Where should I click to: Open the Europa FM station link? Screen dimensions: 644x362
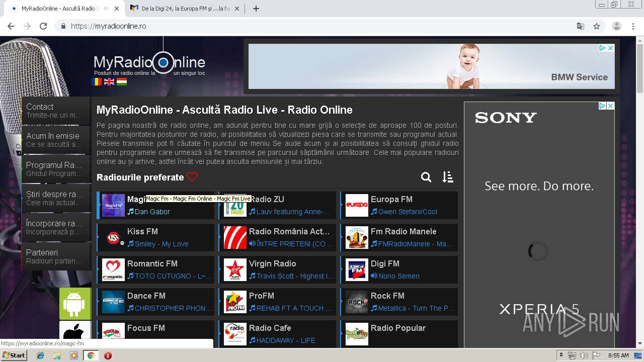coord(391,199)
